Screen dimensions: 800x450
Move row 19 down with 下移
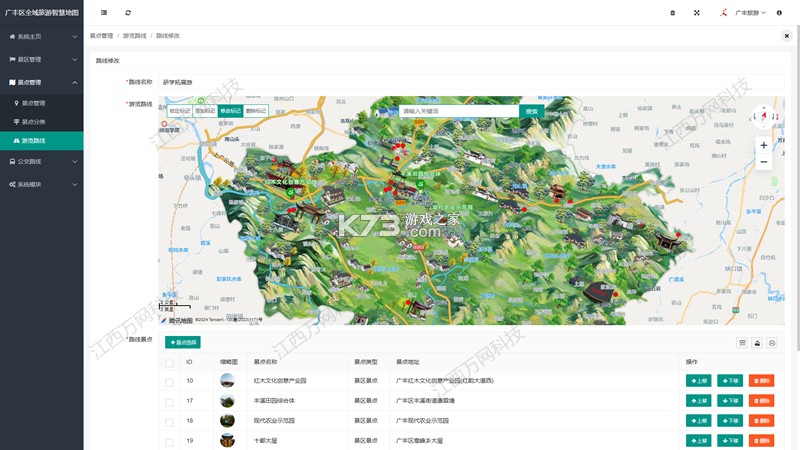tap(730, 440)
